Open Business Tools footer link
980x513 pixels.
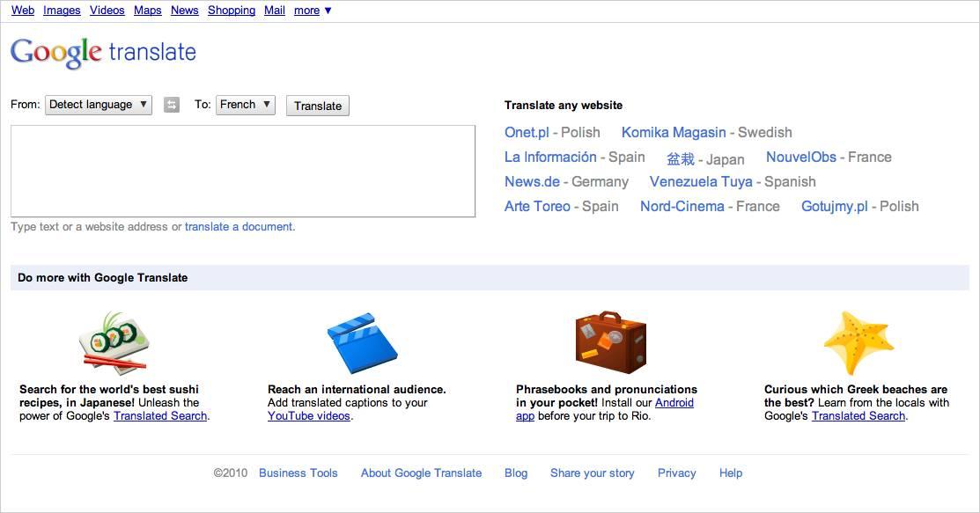pos(298,473)
